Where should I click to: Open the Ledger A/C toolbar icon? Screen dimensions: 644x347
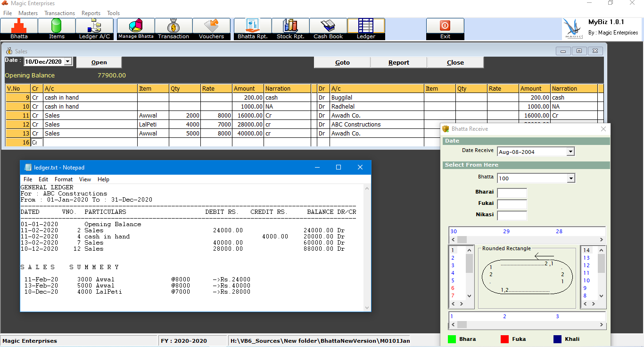(95, 29)
